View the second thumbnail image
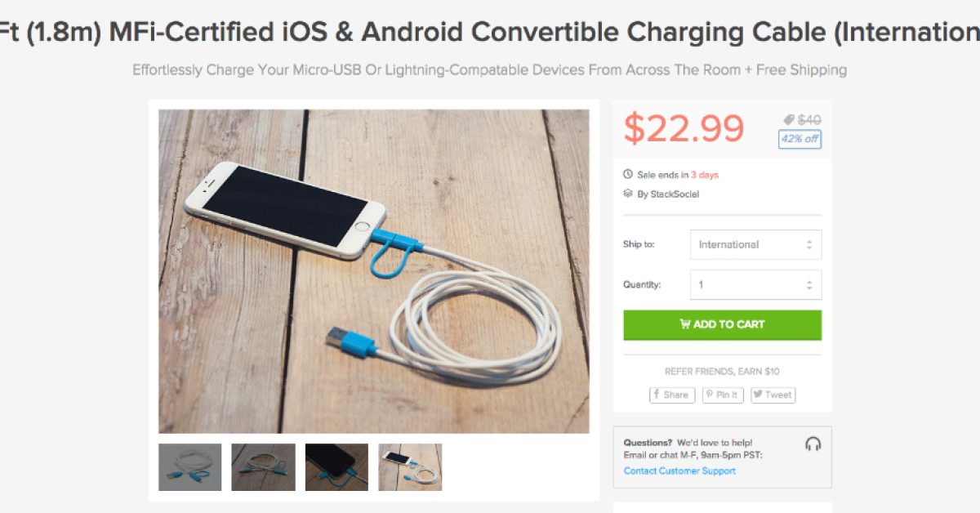 click(263, 467)
